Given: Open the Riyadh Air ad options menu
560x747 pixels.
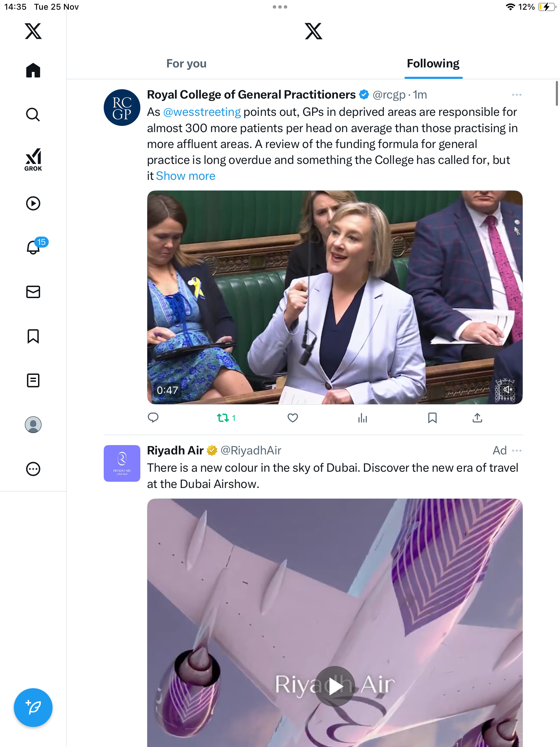Looking at the screenshot, I should (516, 451).
